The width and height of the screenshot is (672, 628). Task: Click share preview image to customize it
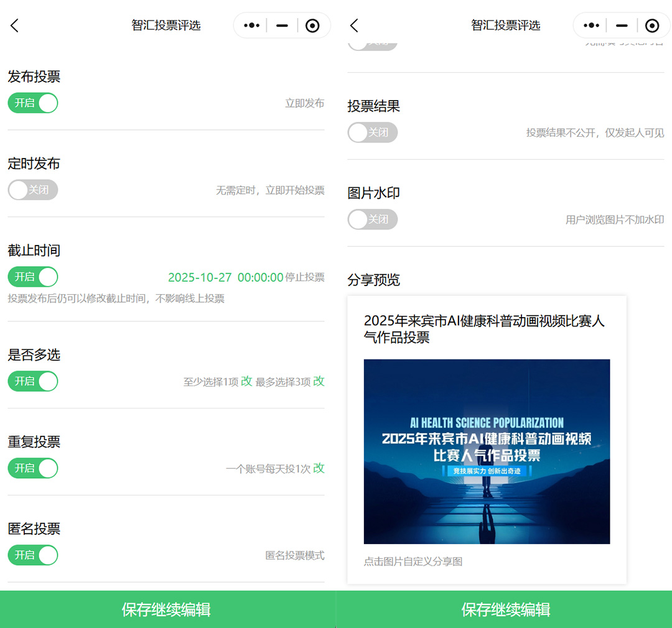point(487,451)
